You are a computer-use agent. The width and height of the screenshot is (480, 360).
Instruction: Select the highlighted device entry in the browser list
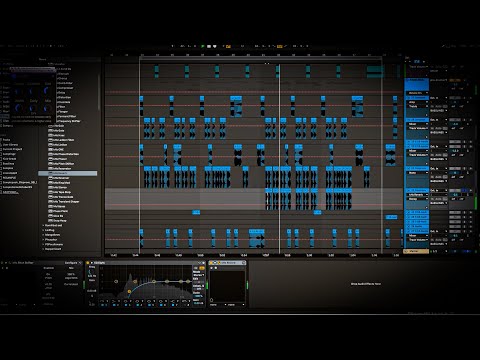tap(68, 173)
